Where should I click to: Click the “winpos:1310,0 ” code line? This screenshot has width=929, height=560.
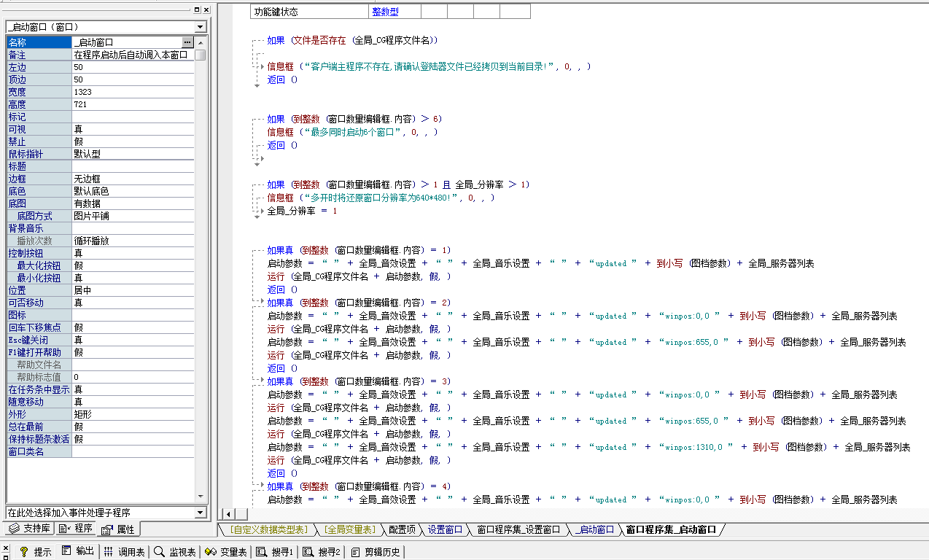[588, 447]
